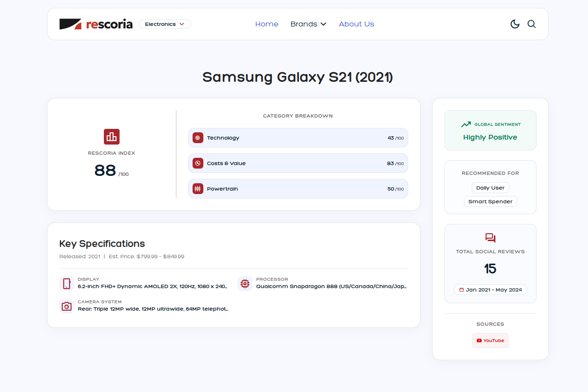Click the Jan 2021 - May 2024 date pill
This screenshot has height=392, width=588.
[490, 290]
